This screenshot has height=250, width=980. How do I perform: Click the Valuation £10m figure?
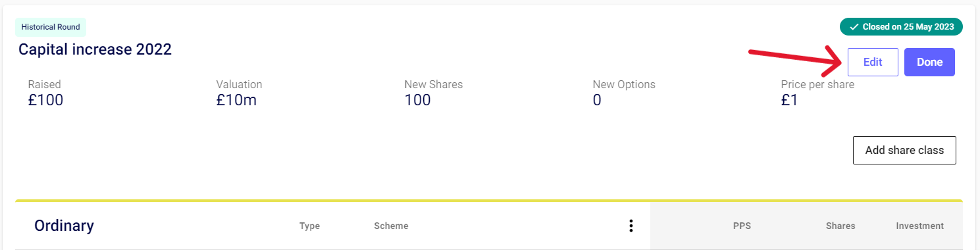click(236, 100)
